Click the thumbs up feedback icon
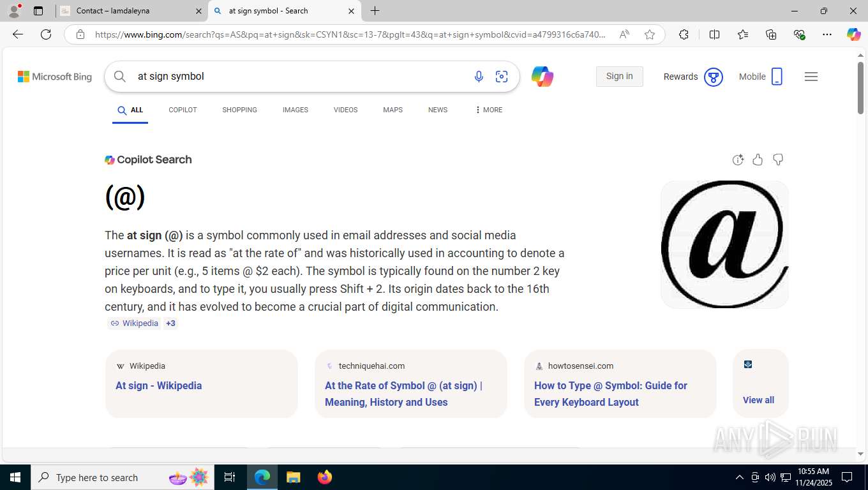The width and height of the screenshot is (868, 490). coord(758,160)
